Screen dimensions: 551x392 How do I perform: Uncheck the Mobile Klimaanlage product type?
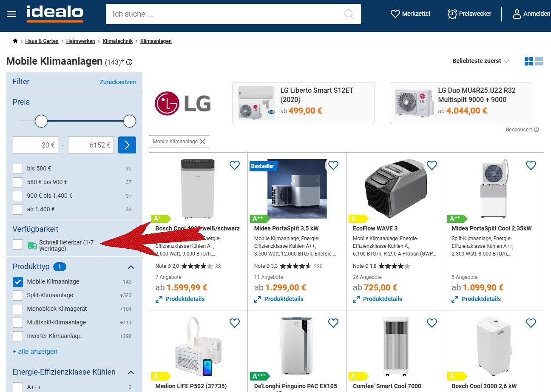click(18, 281)
